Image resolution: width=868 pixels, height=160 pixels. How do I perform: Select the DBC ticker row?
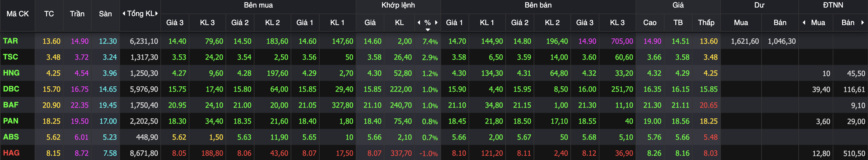11,89
